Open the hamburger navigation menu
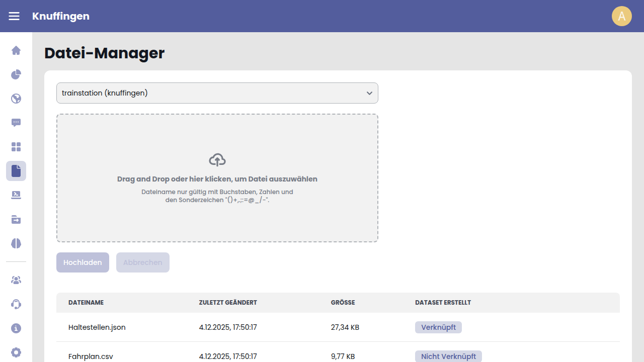This screenshot has width=644, height=362. tap(14, 16)
